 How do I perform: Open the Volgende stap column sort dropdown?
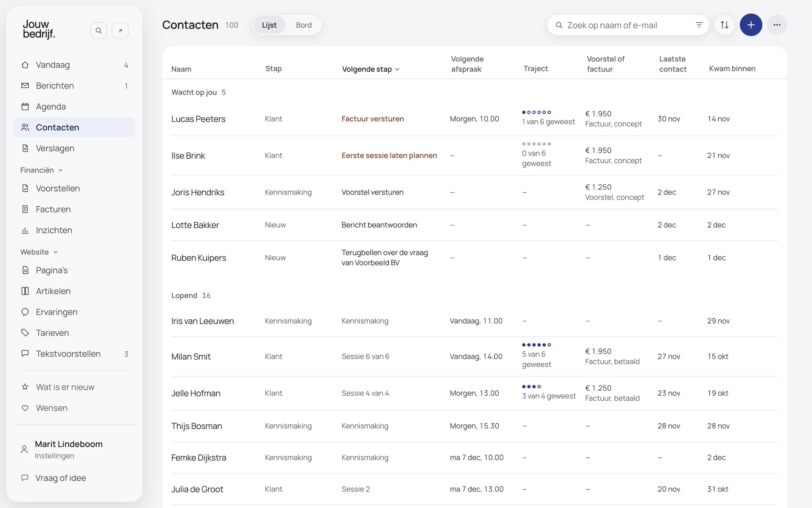point(371,69)
